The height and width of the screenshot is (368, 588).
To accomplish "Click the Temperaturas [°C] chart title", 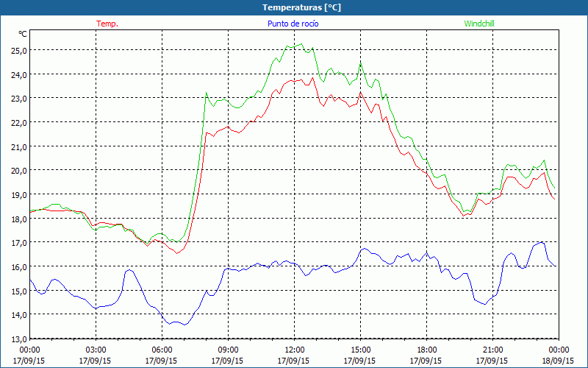I will click(301, 7).
